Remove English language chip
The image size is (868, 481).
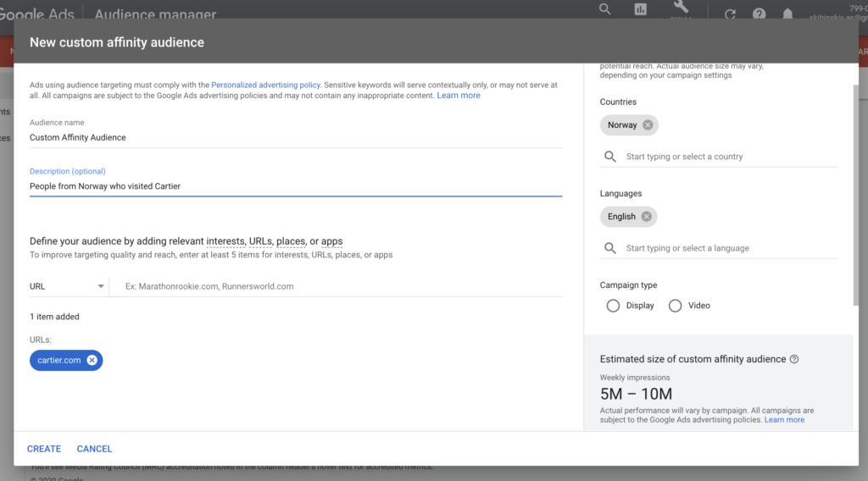[646, 217]
